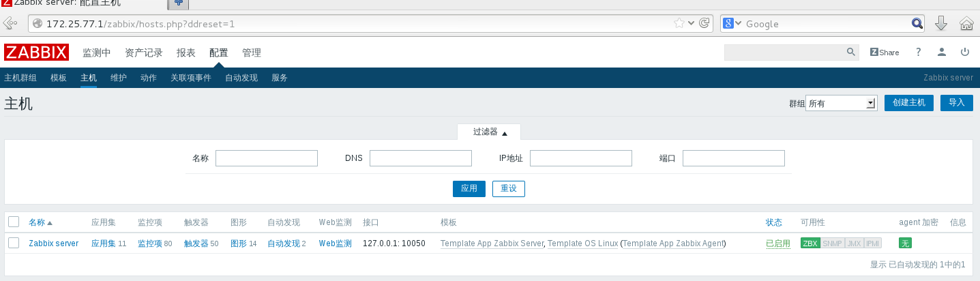Bookmark page with star icon
The image size is (980, 281).
pos(679,23)
